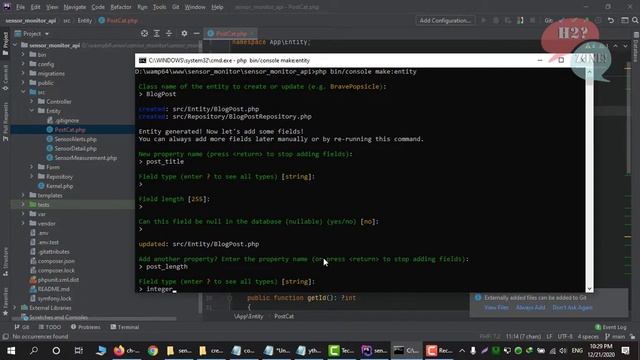This screenshot has height=360, width=640.
Task: Open the Favorites side tool tab
Action: (x=5, y=301)
